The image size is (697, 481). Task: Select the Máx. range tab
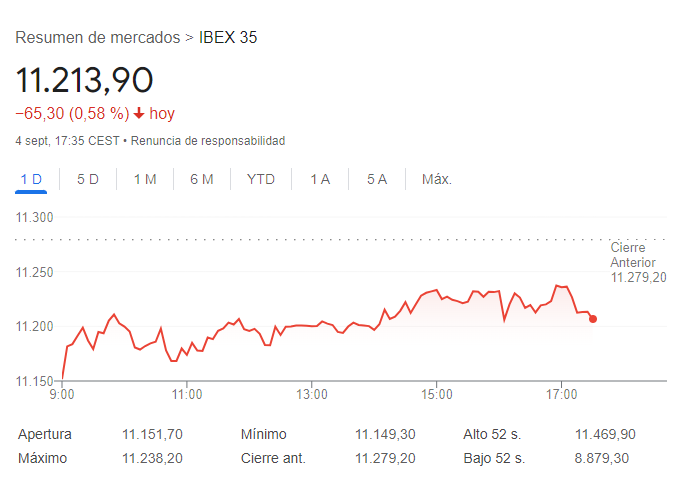(x=437, y=179)
